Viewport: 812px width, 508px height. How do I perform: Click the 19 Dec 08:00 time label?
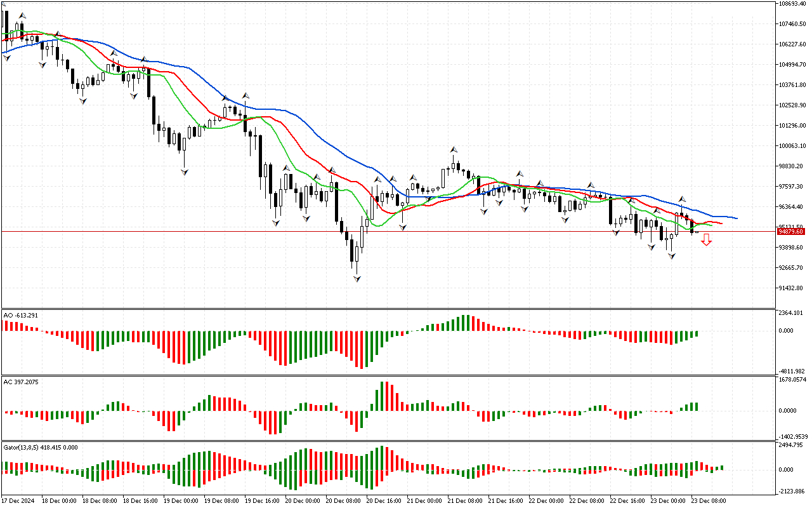click(x=221, y=501)
